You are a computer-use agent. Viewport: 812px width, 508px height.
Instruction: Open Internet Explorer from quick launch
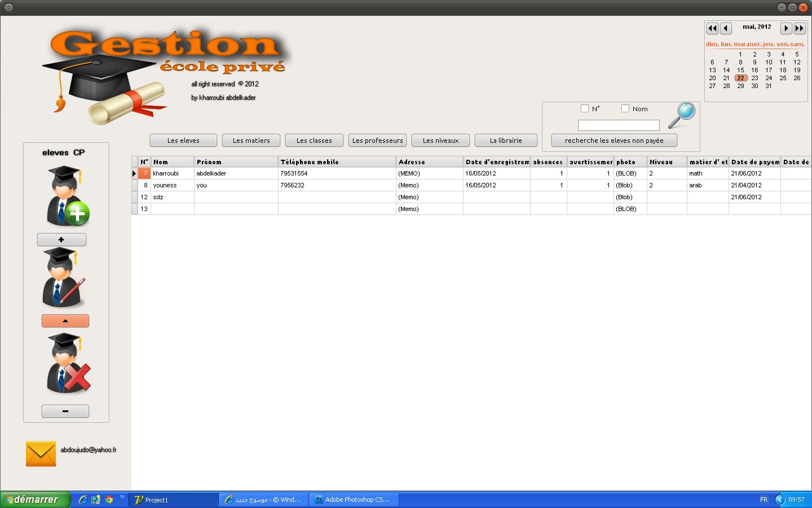pos(83,500)
